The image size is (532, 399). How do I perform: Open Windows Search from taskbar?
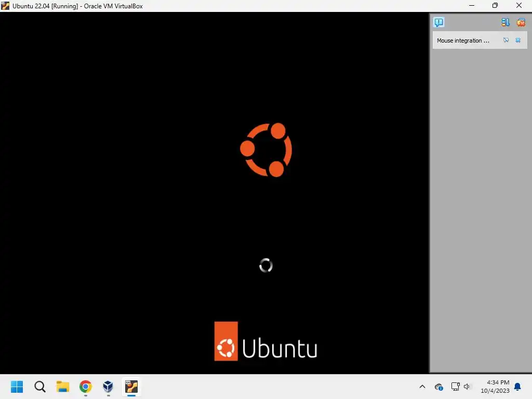[40, 387]
